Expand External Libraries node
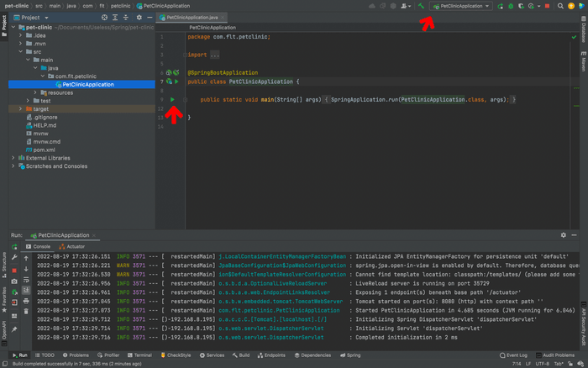588x368 pixels. pyautogui.click(x=13, y=158)
